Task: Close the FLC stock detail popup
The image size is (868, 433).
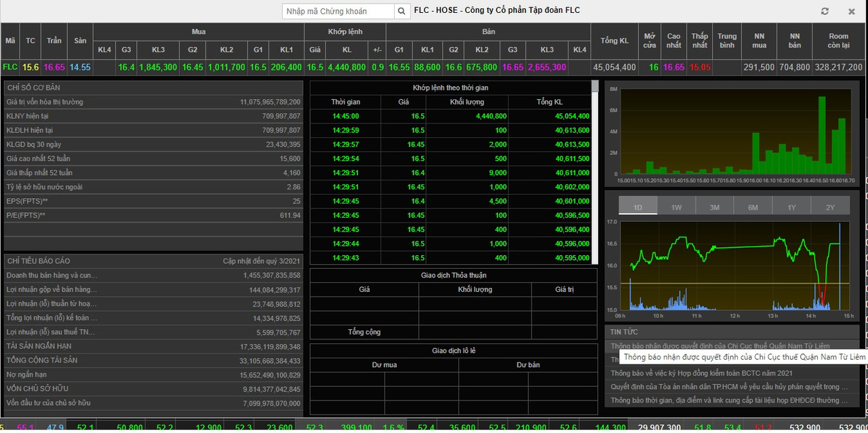Action: [x=852, y=12]
